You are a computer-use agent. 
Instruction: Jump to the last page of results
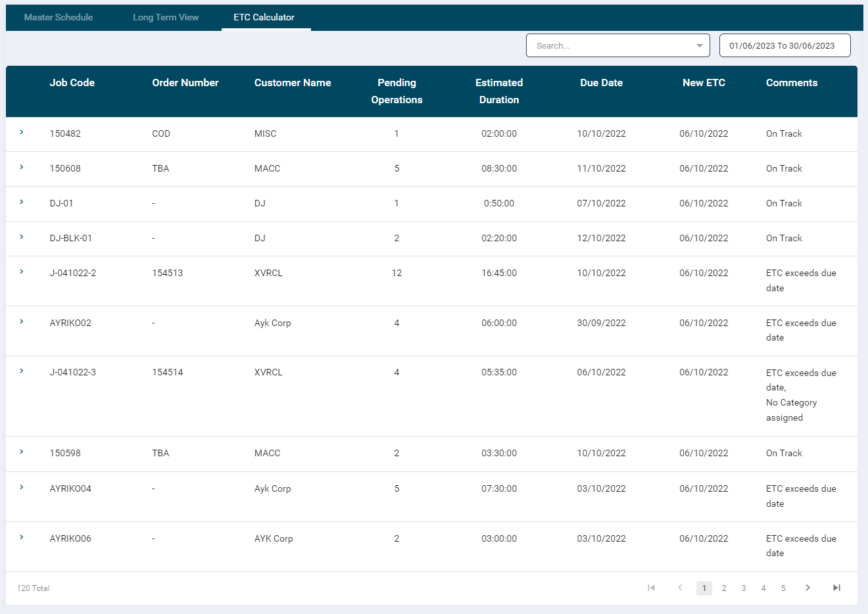point(836,588)
